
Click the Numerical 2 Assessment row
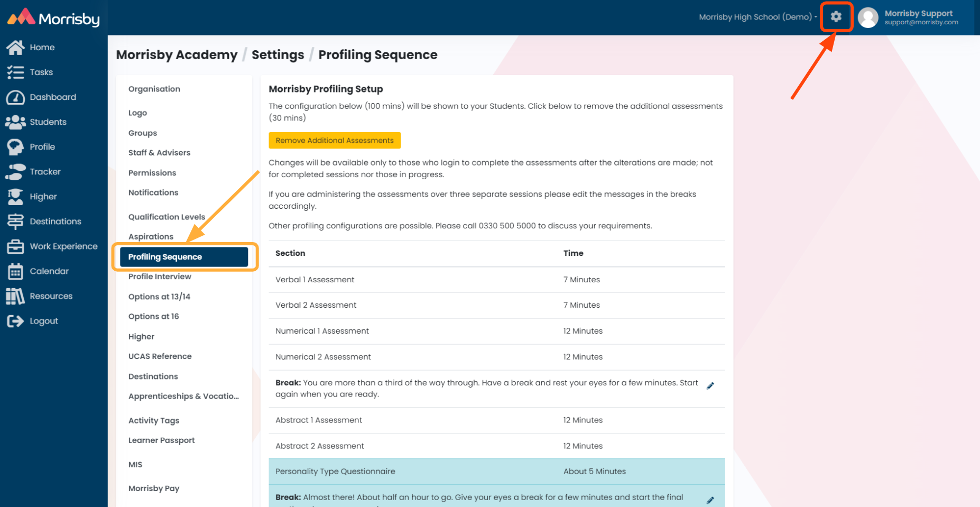tap(497, 357)
